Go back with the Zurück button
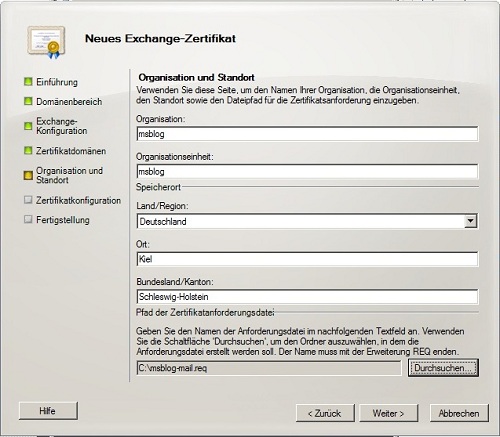This screenshot has width=500, height=437. coord(325,413)
